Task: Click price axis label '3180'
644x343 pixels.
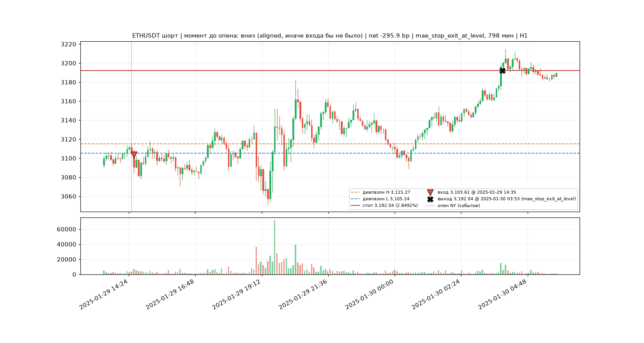Action: point(68,82)
